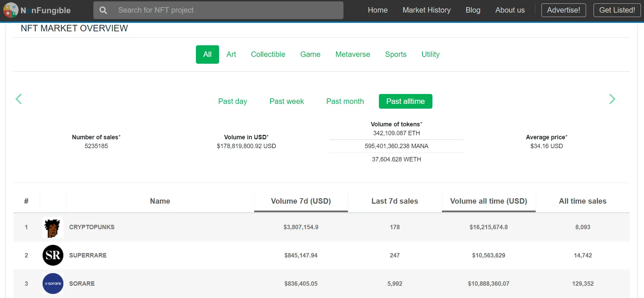Open the CryptoPunks avatar thumbnail
Viewport: 644px width, 298px height.
pyautogui.click(x=53, y=227)
